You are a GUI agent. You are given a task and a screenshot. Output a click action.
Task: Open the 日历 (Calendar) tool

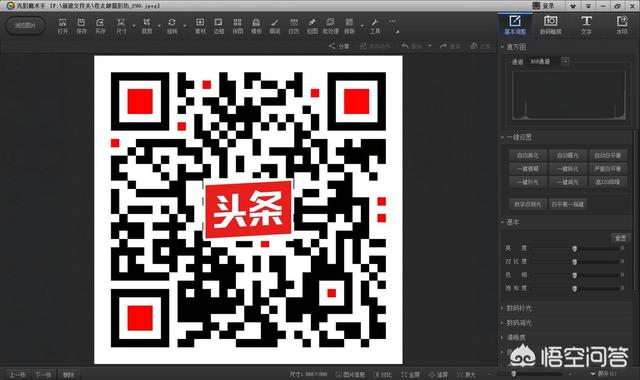pos(293,26)
